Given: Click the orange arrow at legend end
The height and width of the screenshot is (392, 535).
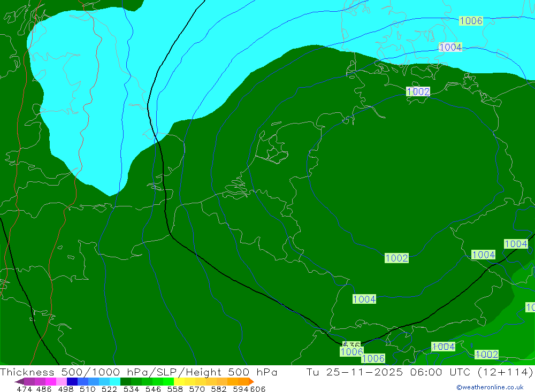Looking at the screenshot, I should pos(251,381).
